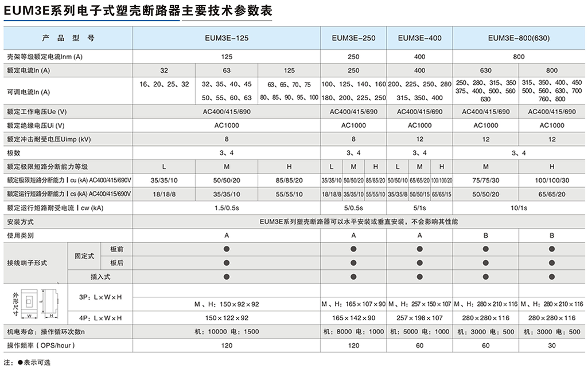This screenshot has height=369, width=588.
Task: Click the 板前 dot under EUM3E-125
Action: [x=227, y=249]
